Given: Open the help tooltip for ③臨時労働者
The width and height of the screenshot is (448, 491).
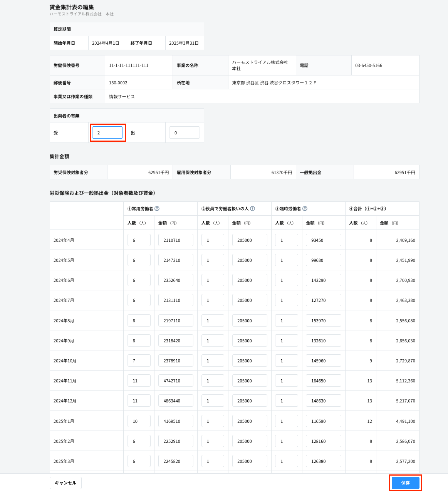Looking at the screenshot, I should [x=305, y=209].
